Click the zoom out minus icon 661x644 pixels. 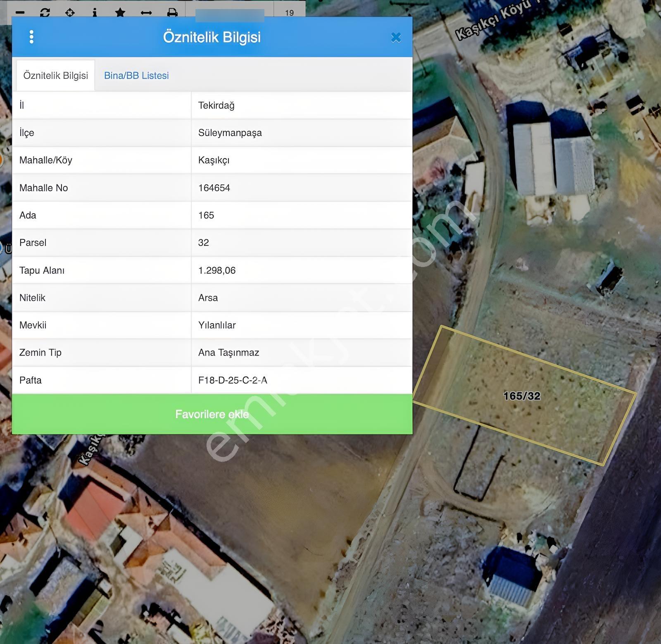coord(19,13)
